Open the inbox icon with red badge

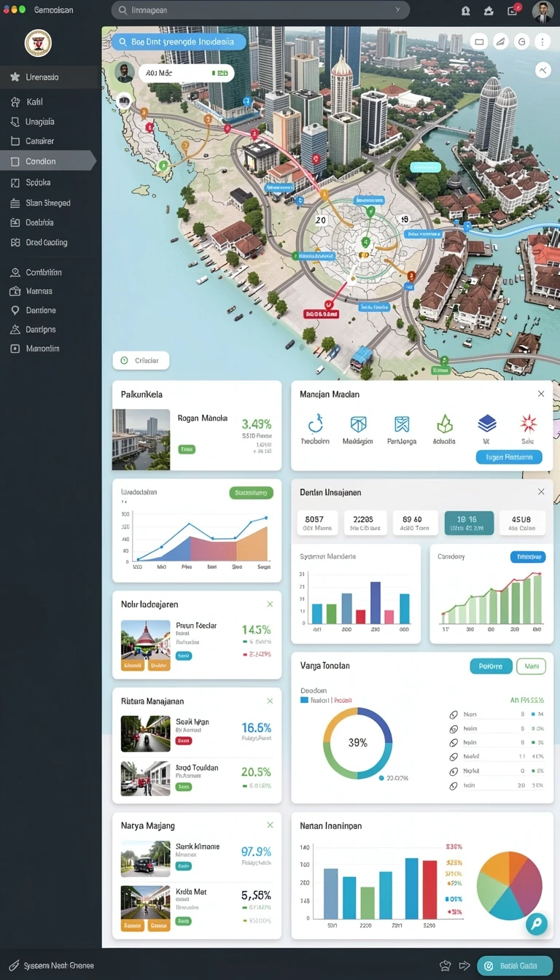(513, 10)
